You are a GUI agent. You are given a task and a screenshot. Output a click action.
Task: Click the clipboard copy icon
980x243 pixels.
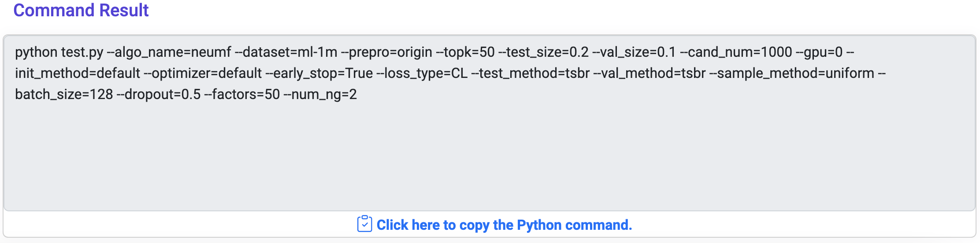[x=364, y=224]
